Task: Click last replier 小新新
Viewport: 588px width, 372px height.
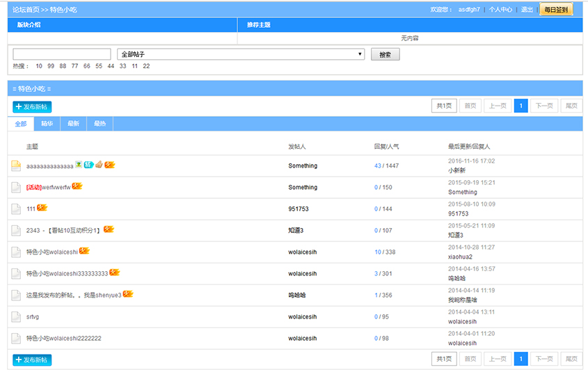Action: point(456,170)
